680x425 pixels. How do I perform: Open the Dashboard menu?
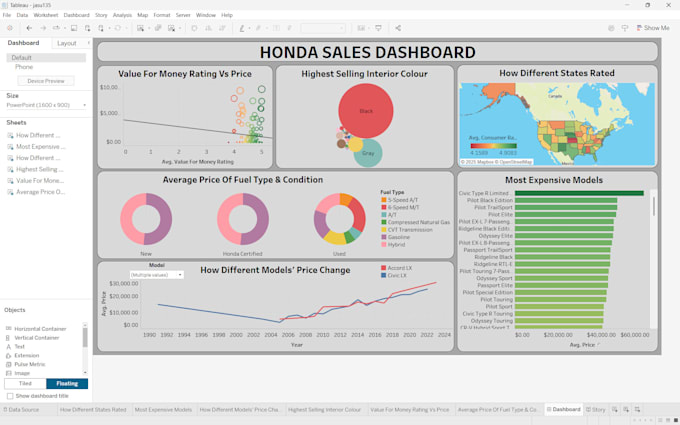pyautogui.click(x=76, y=15)
